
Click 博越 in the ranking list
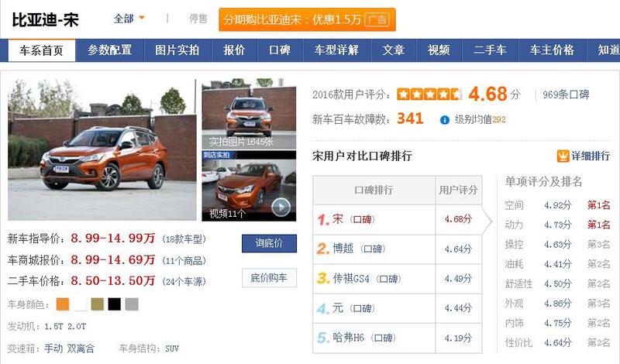coord(343,249)
